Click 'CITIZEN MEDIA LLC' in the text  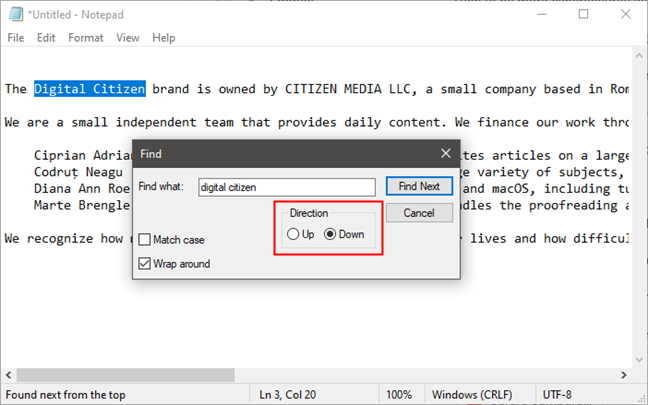pos(348,89)
